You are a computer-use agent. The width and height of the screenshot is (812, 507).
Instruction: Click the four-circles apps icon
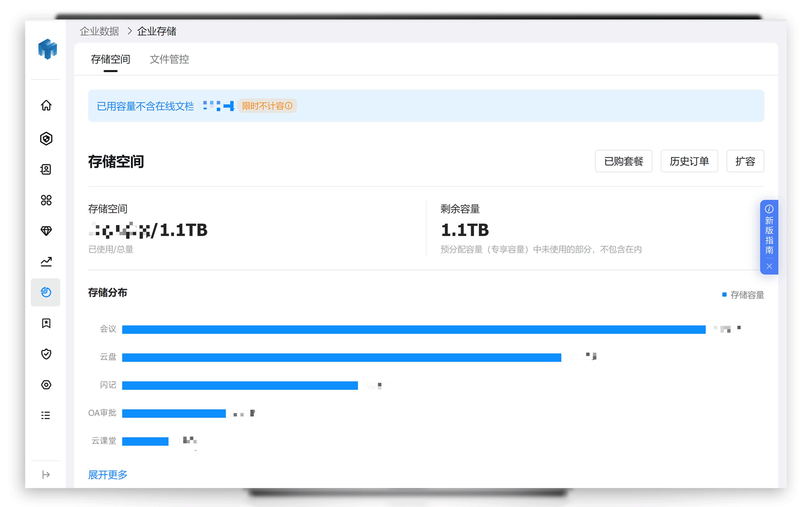(x=46, y=200)
